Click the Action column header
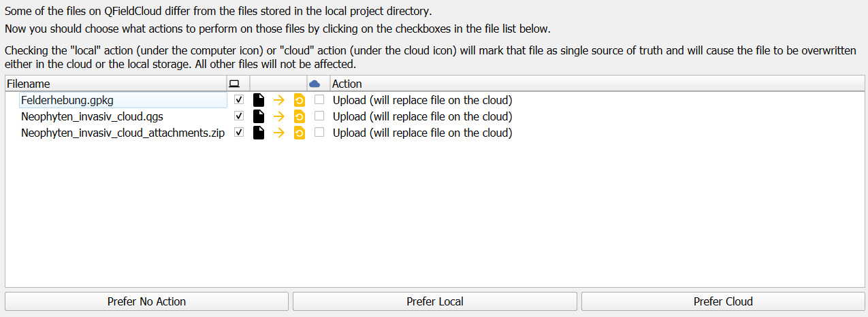This screenshot has width=868, height=317. [x=597, y=84]
